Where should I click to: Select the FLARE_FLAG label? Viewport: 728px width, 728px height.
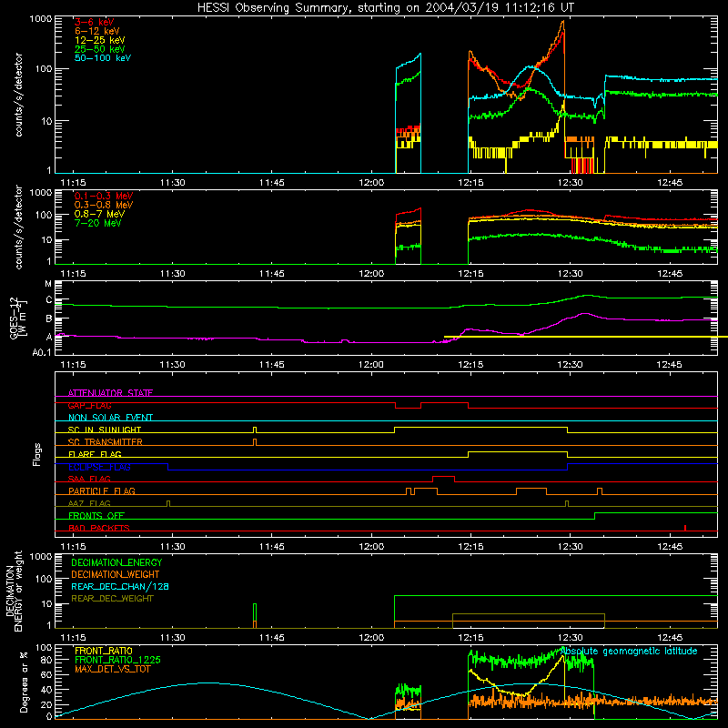coord(95,454)
